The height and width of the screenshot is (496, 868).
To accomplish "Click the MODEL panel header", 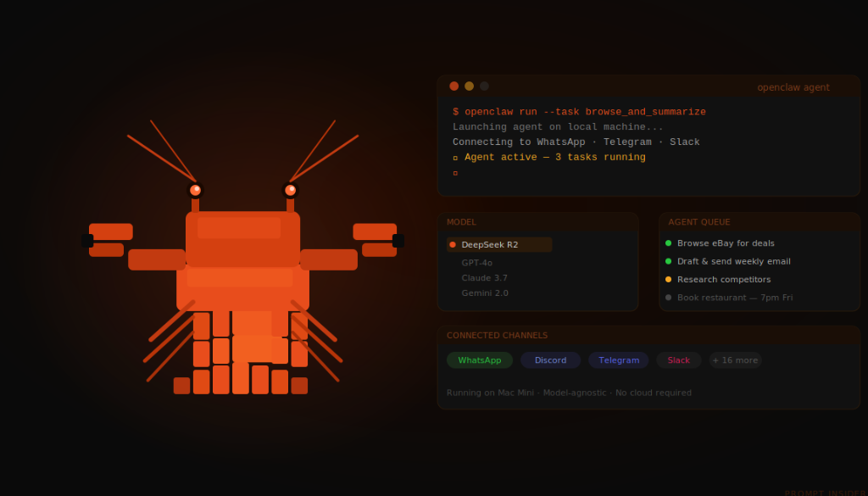I will click(461, 222).
